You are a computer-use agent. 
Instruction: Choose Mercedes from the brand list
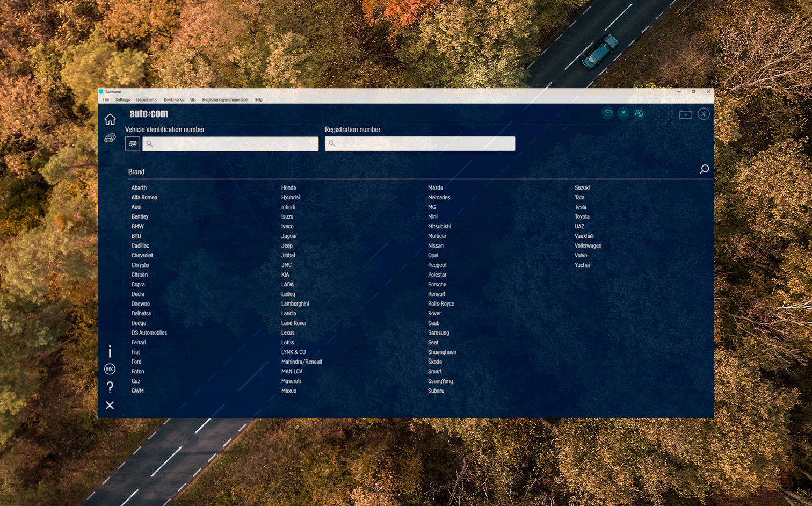tap(439, 198)
